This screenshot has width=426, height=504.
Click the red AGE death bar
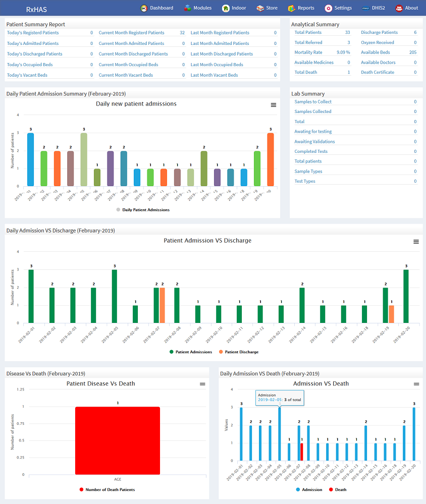click(x=118, y=440)
